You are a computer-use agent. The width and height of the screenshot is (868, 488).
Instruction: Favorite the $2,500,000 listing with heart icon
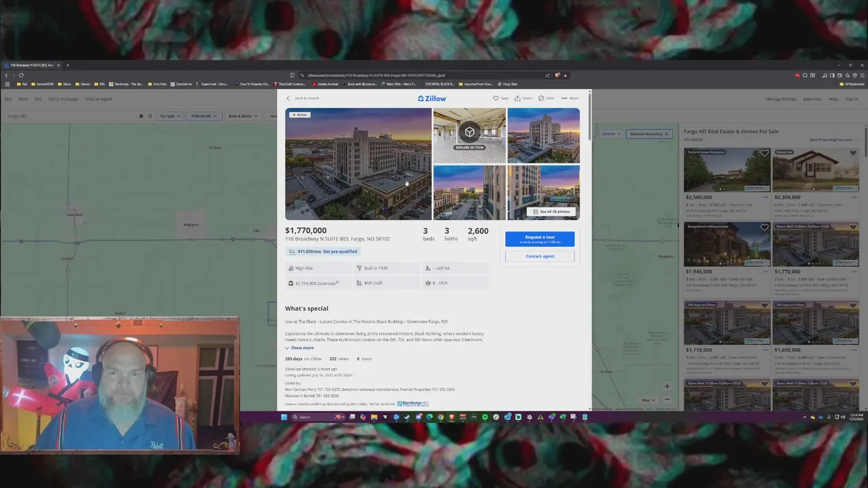pyautogui.click(x=764, y=153)
